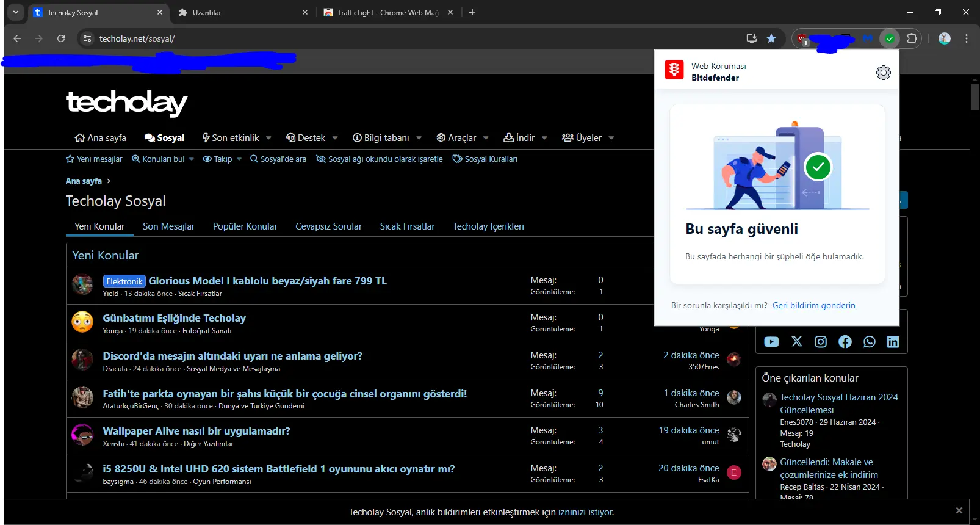View site information icon in address bar

coord(87,38)
